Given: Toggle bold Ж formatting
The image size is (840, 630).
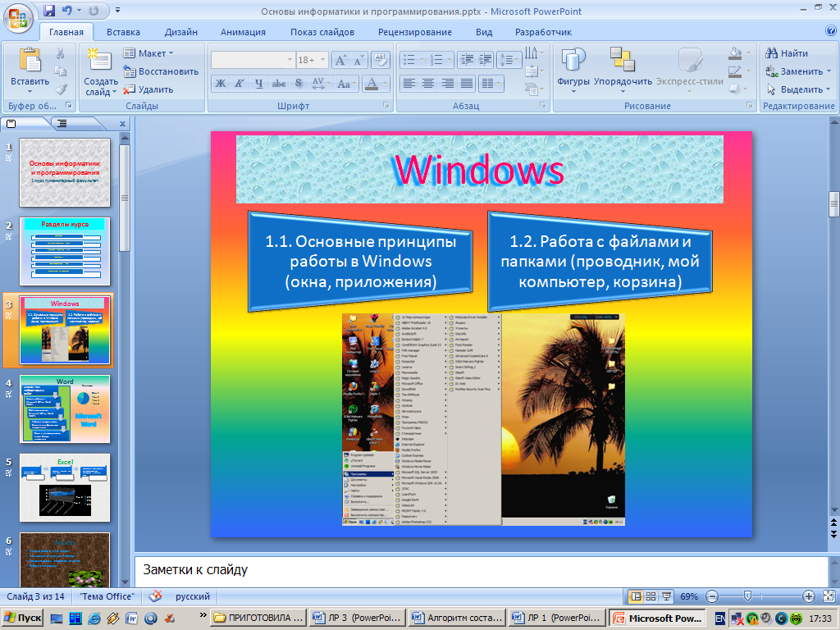Looking at the screenshot, I should [x=220, y=84].
